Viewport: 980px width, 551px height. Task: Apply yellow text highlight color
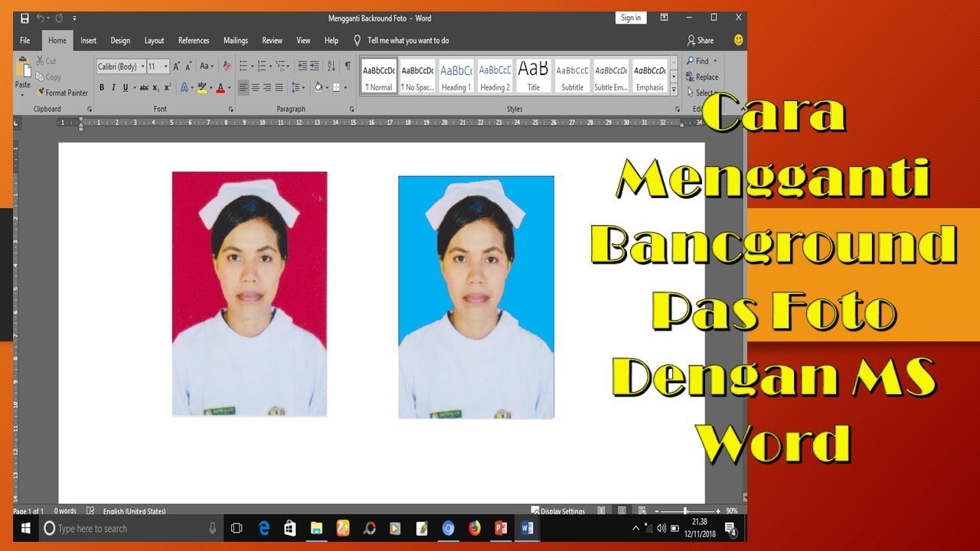tap(201, 88)
